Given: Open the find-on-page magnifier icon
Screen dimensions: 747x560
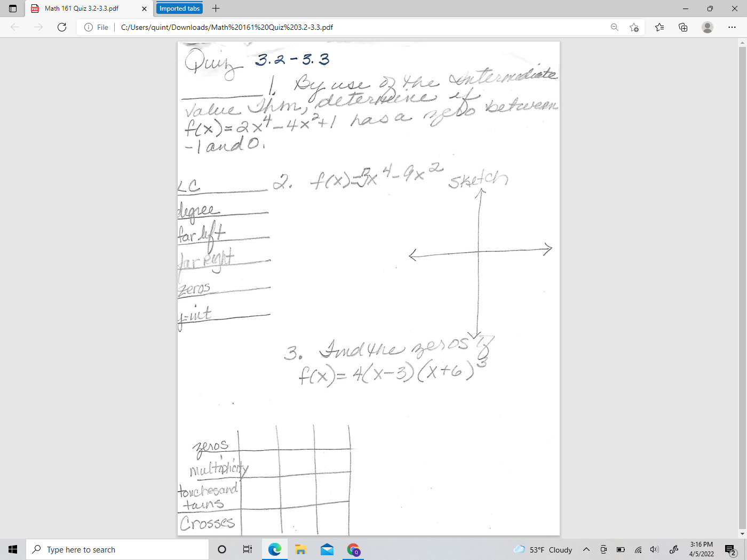Looking at the screenshot, I should [x=614, y=27].
